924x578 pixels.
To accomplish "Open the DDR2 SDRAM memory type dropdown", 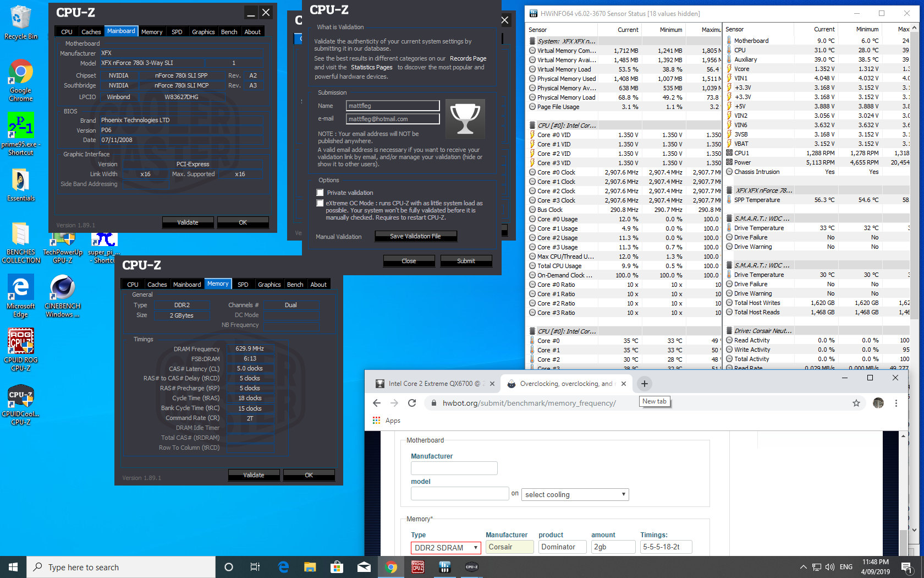I will click(446, 548).
